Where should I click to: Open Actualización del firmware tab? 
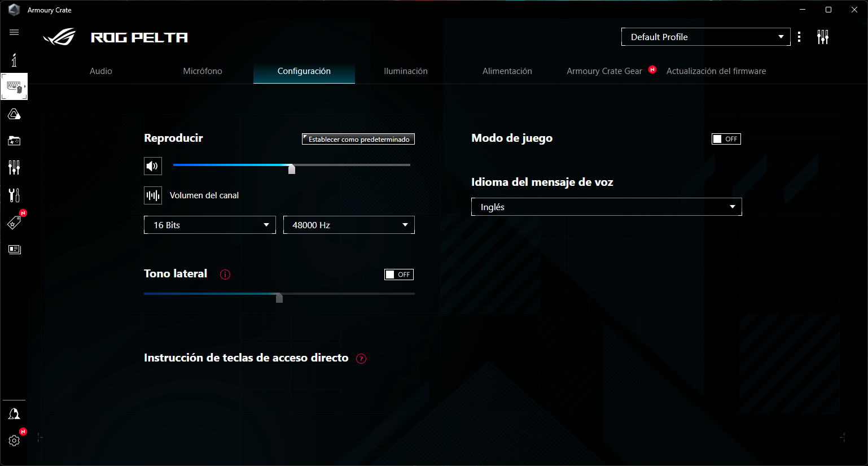pyautogui.click(x=716, y=71)
